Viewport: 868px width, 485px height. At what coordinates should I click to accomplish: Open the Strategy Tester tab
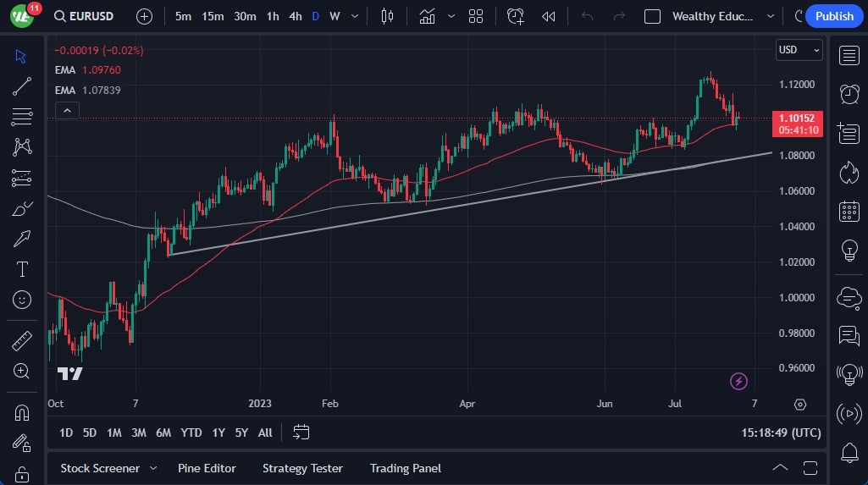[x=302, y=468]
